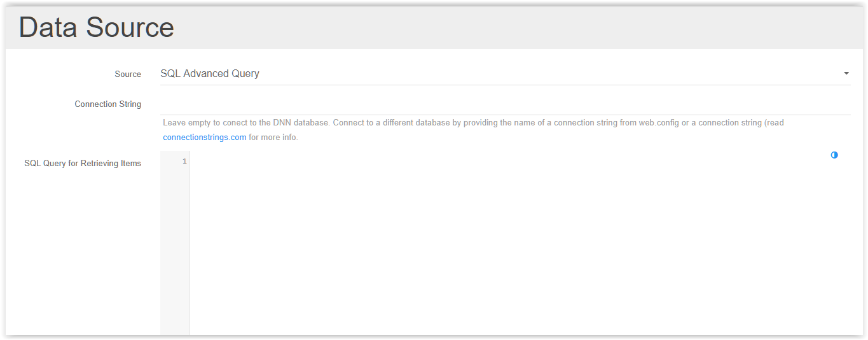Screen dimensions: 868x340
Task: Select the SQL Advanced Query source value
Action: coord(210,73)
